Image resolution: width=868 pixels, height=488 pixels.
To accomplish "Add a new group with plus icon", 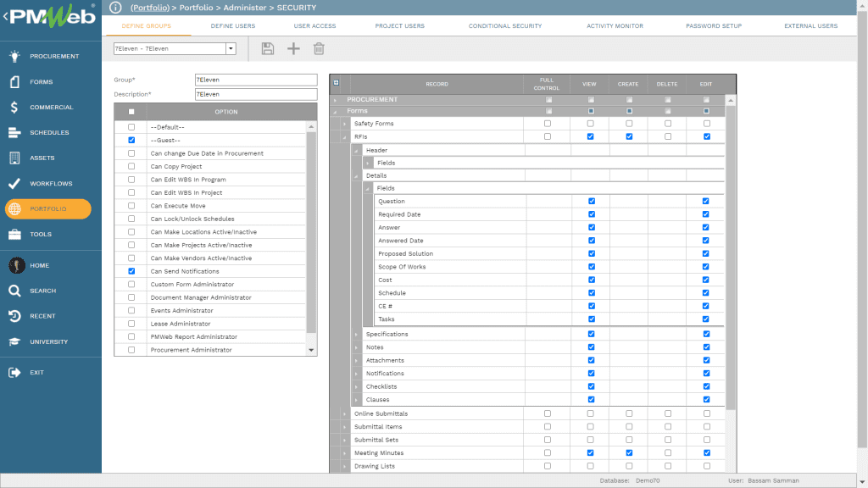I will [x=293, y=48].
